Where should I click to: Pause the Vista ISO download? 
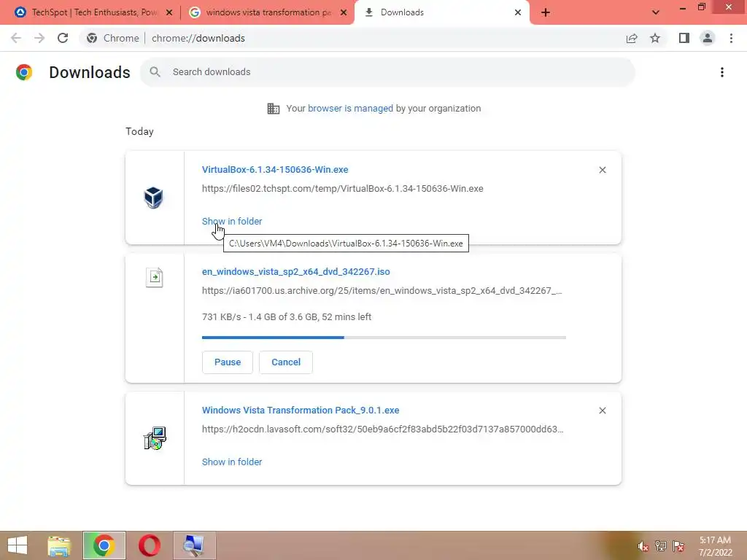coord(228,362)
